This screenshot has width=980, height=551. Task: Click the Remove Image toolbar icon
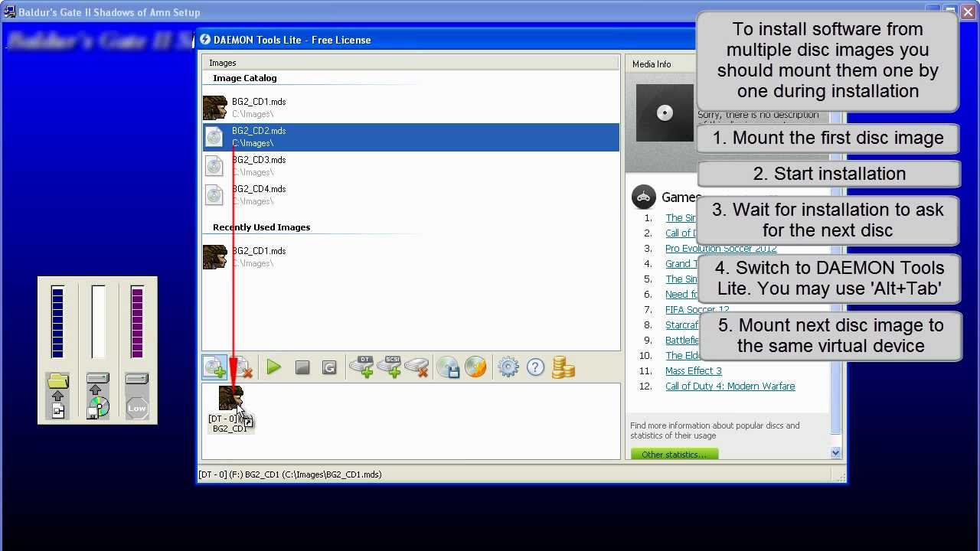243,367
